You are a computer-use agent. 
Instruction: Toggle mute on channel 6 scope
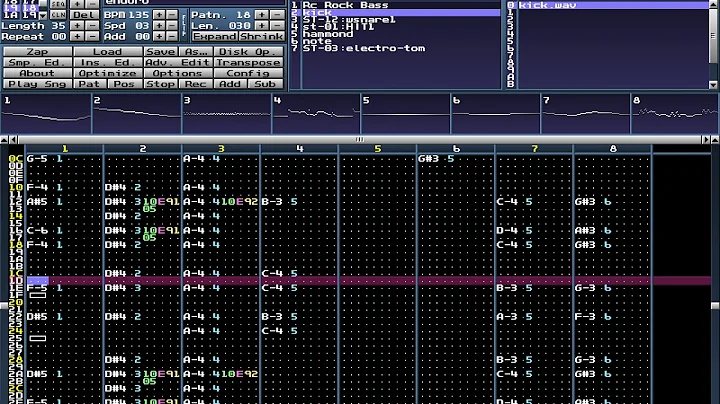(496, 114)
